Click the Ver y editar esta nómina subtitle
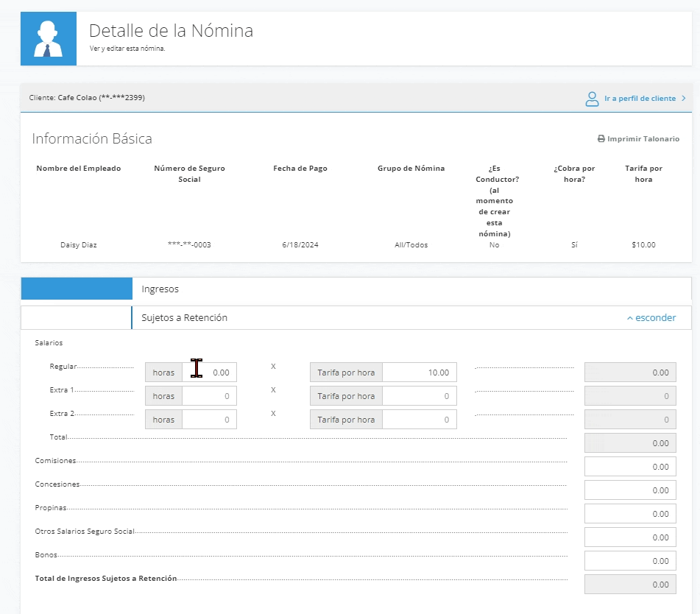This screenshot has width=700, height=614. coord(127,49)
